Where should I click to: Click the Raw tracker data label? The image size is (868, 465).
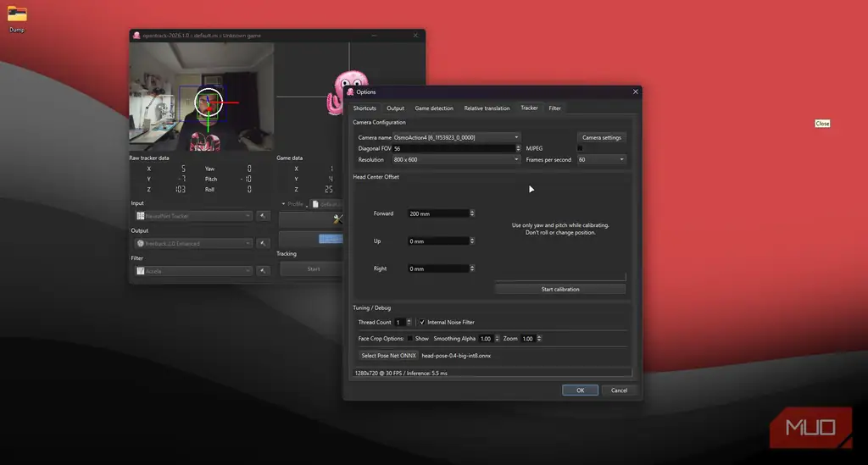click(x=149, y=158)
